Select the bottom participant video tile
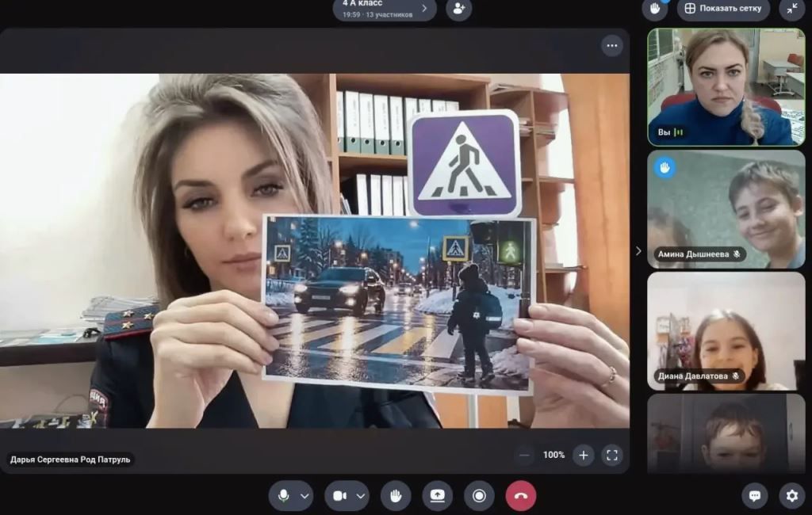 tap(726, 433)
